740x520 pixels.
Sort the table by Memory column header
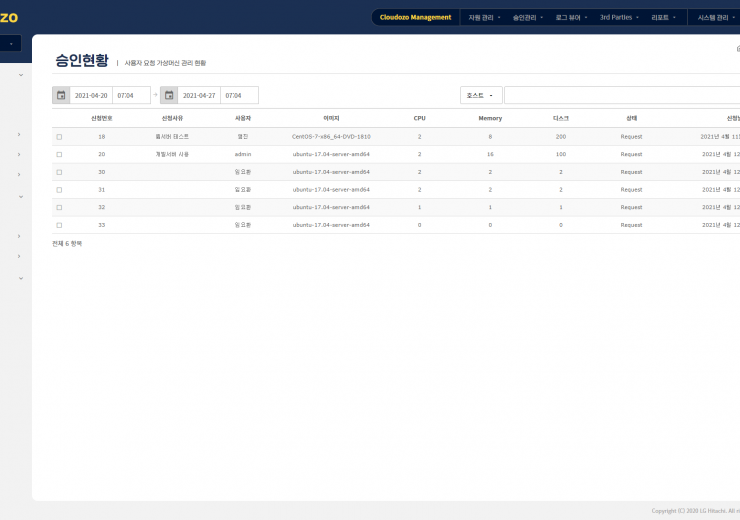click(x=490, y=118)
